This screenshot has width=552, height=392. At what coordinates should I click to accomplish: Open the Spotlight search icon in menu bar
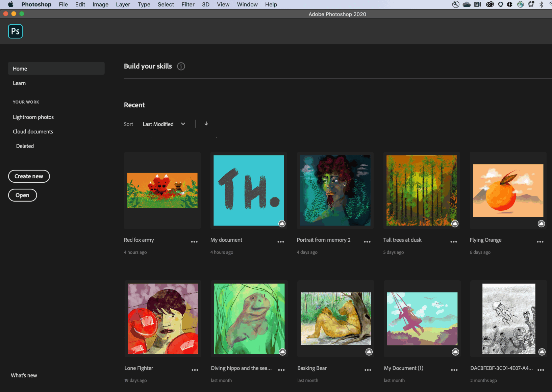[x=456, y=4]
